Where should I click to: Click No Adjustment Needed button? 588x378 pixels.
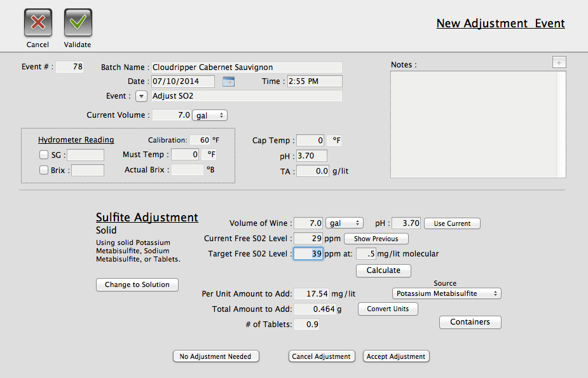coord(215,356)
